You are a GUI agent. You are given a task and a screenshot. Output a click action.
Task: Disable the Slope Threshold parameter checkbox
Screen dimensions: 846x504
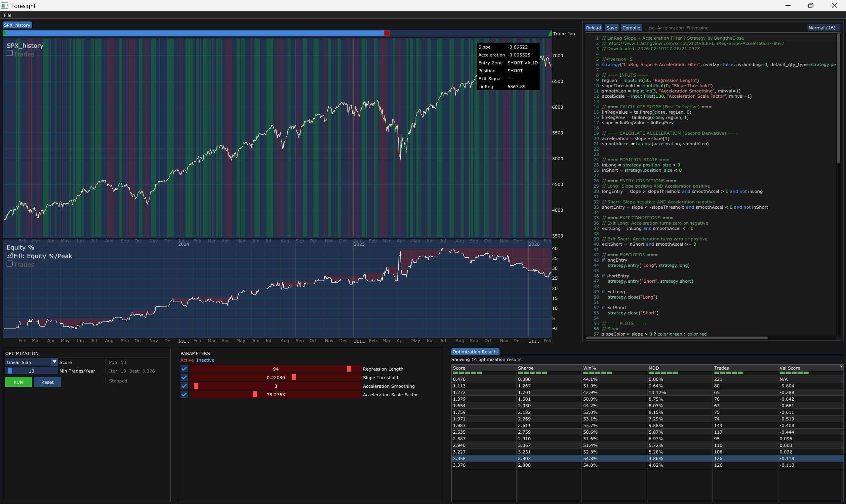click(184, 377)
